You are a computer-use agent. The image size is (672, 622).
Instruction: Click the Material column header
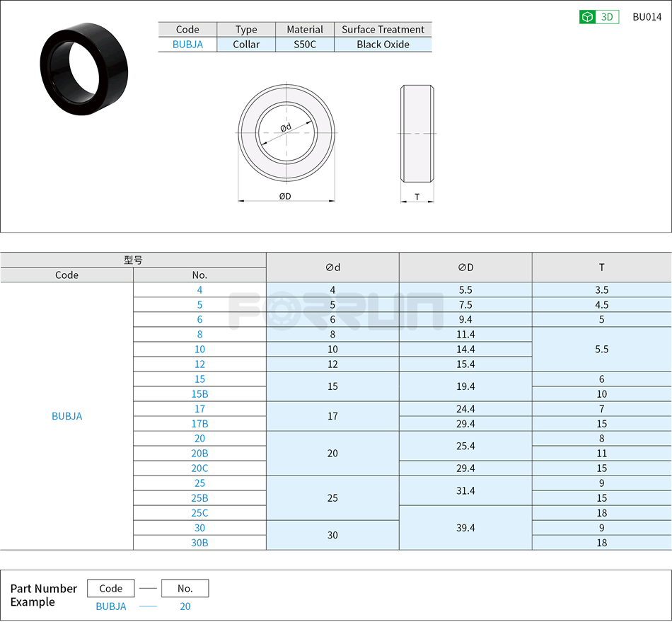[x=305, y=30]
